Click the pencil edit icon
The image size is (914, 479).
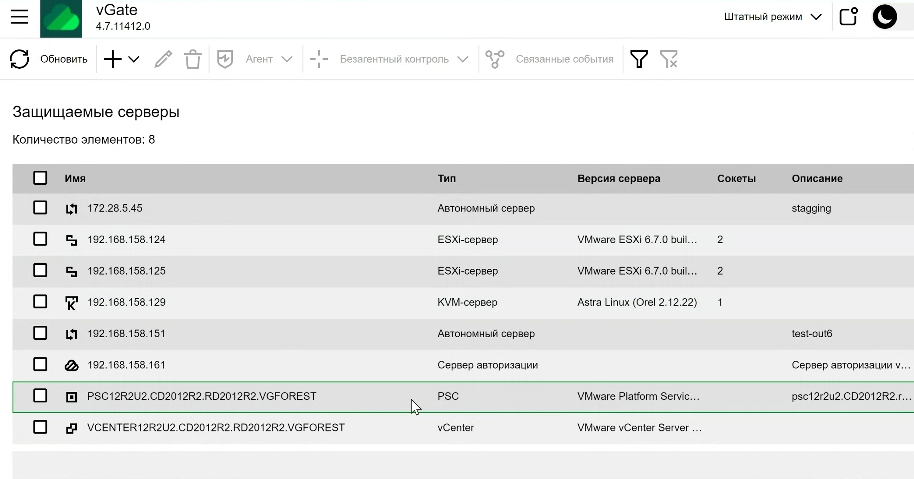point(163,60)
